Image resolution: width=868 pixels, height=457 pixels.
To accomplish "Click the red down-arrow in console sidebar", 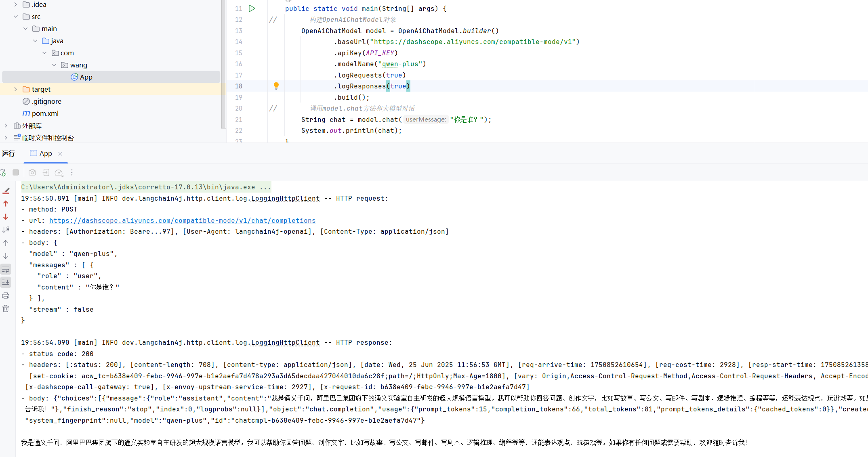I will (6, 217).
